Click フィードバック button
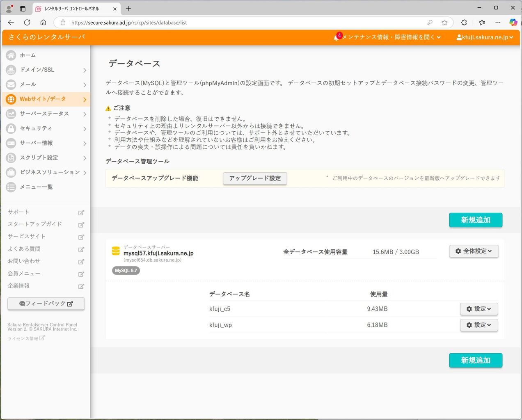Image resolution: width=522 pixels, height=420 pixels. (x=46, y=304)
